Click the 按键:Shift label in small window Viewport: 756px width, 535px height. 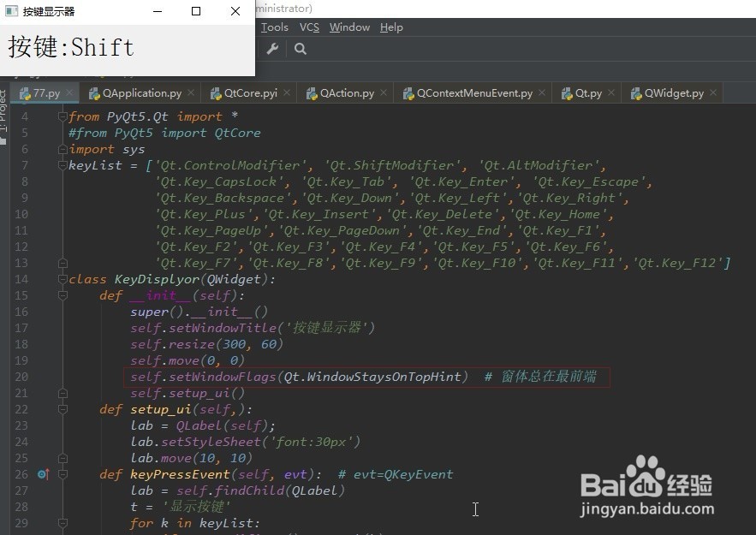point(71,47)
